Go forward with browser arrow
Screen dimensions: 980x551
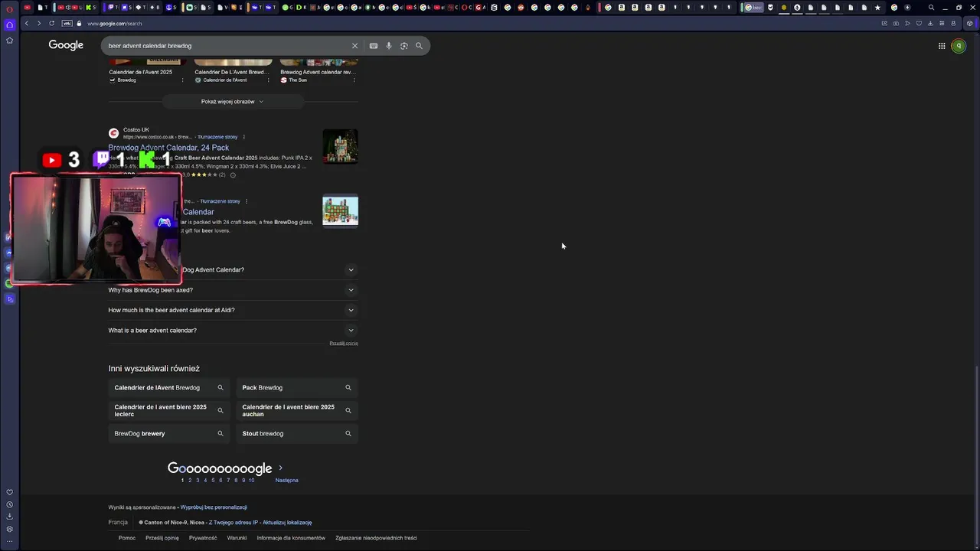[x=39, y=24]
